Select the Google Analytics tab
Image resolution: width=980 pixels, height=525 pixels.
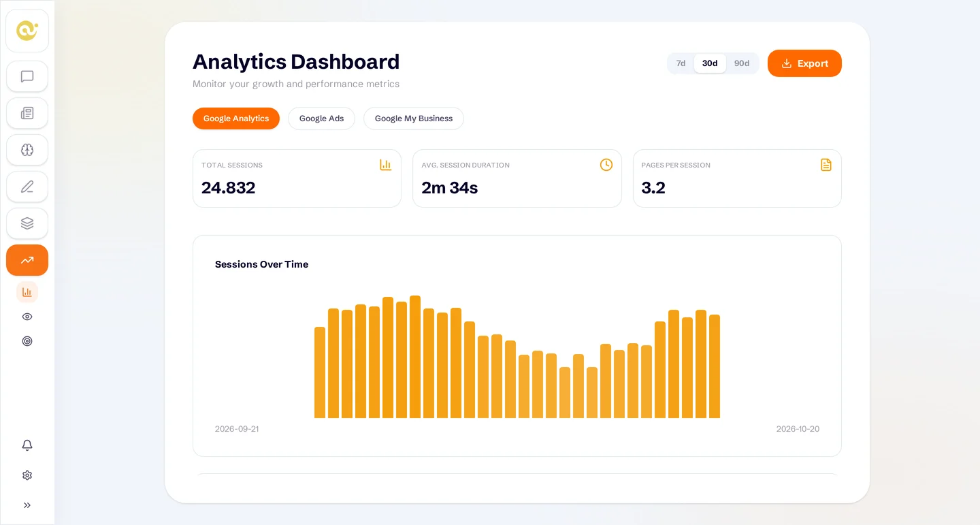pos(236,118)
